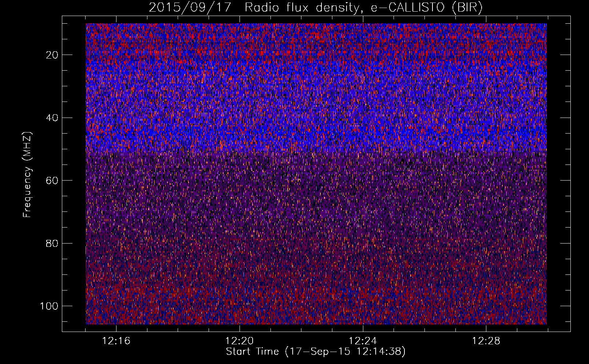
Task: Click the 12:20 time tick label
Action: pyautogui.click(x=240, y=341)
